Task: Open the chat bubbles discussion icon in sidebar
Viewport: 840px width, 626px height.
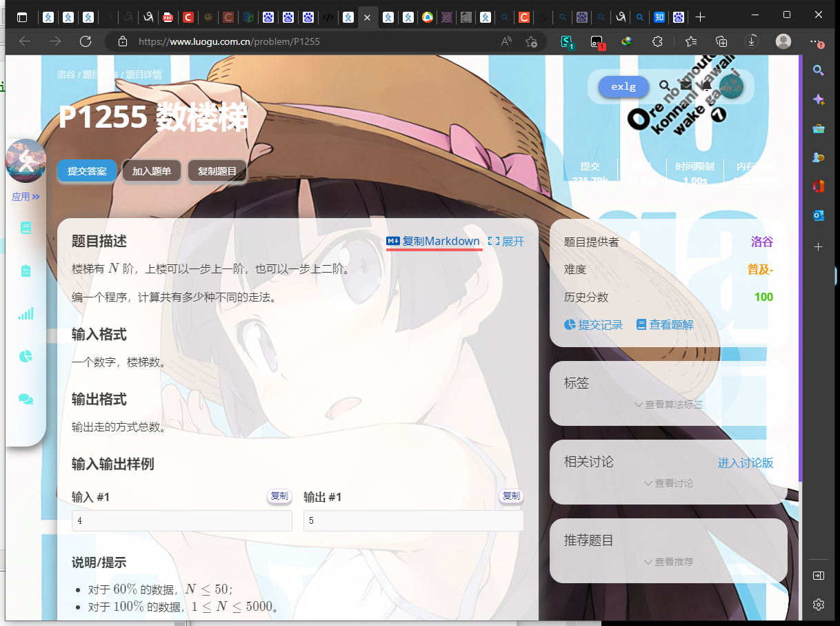Action: [x=26, y=399]
